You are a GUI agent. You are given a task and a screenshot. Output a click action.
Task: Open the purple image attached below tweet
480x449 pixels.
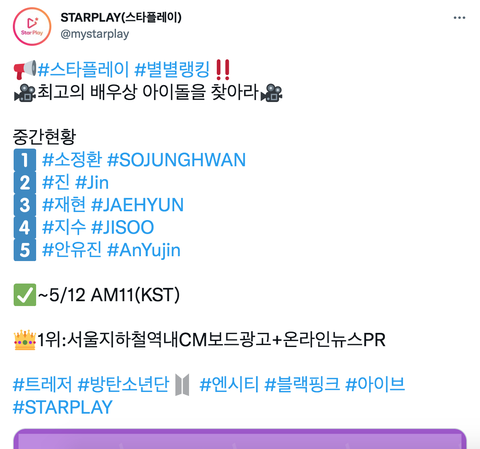[240, 439]
